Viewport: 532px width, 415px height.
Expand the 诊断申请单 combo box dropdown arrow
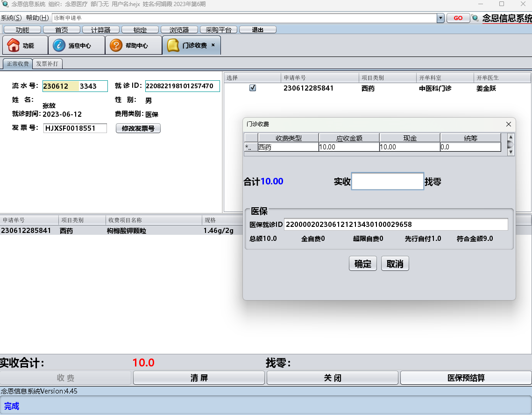pyautogui.click(x=440, y=18)
